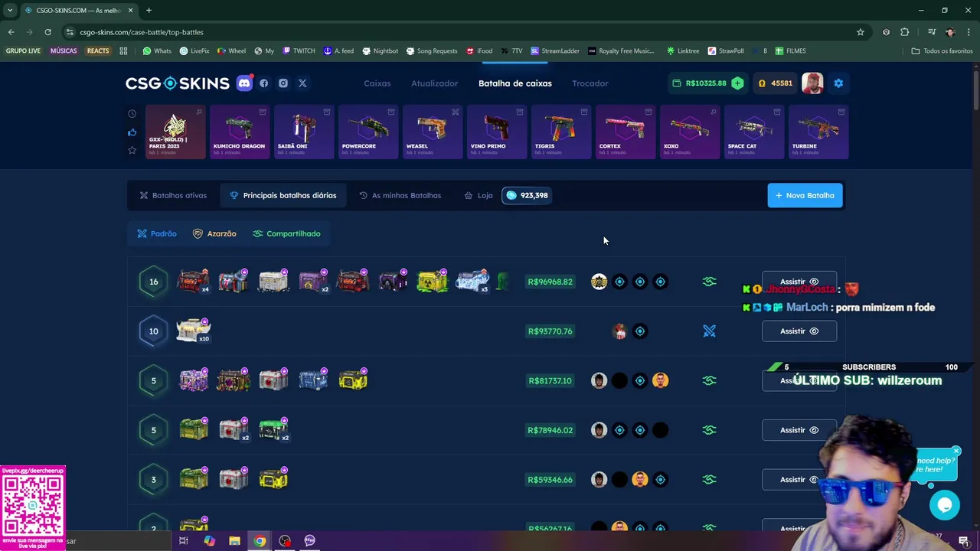The width and height of the screenshot is (980, 551).
Task: Switch to the Batalhas ativas tab
Action: click(173, 195)
